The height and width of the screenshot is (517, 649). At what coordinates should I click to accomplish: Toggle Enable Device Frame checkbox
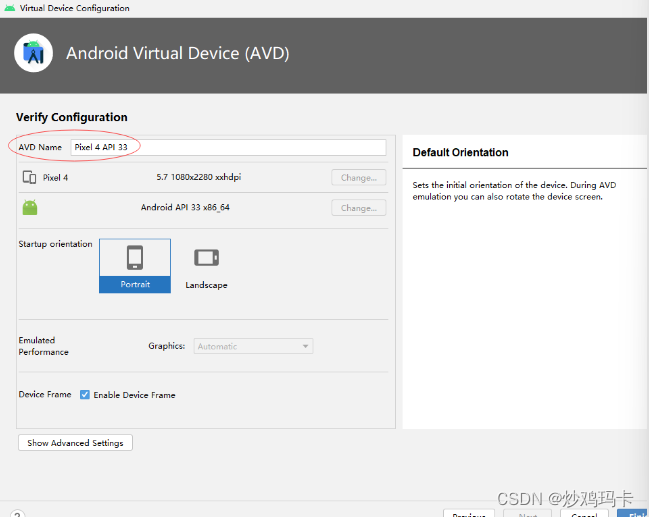coord(85,394)
